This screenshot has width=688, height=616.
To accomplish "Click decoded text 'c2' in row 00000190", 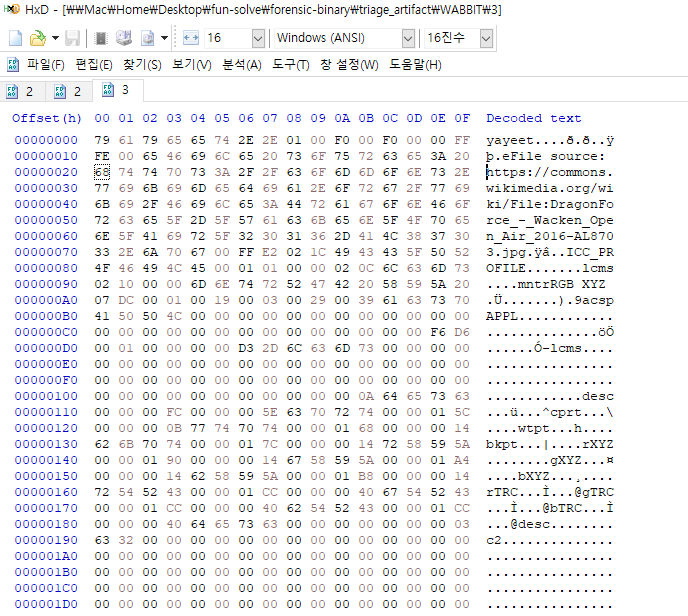I will 494,540.
